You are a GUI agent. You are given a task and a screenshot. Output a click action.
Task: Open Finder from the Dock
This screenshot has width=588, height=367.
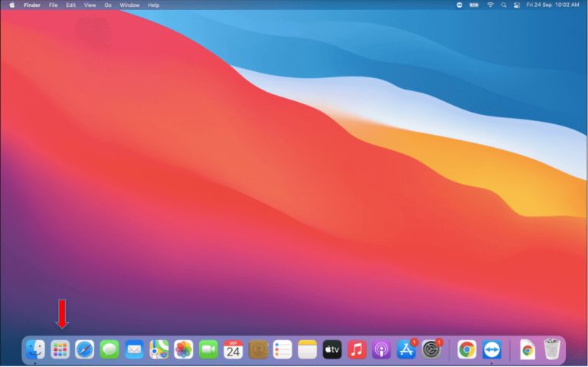[35, 349]
